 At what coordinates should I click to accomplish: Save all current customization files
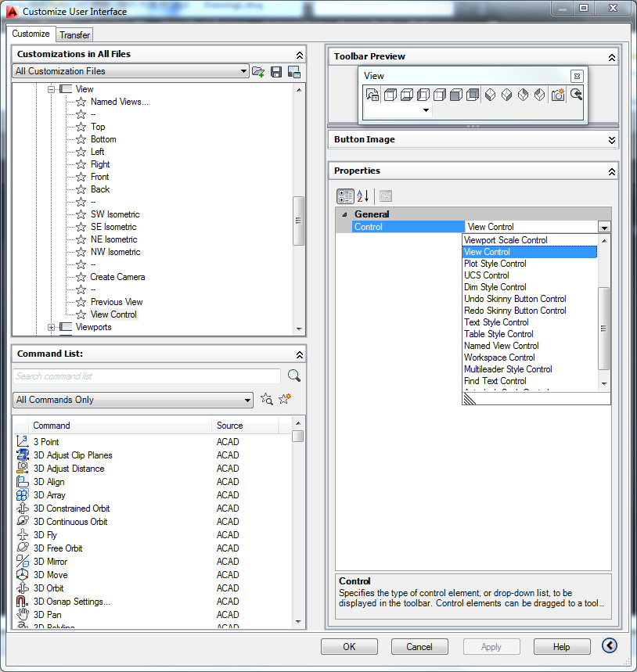(275, 70)
